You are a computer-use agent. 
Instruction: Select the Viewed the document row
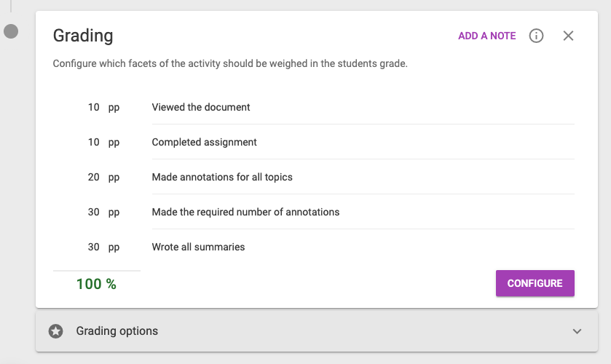314,107
